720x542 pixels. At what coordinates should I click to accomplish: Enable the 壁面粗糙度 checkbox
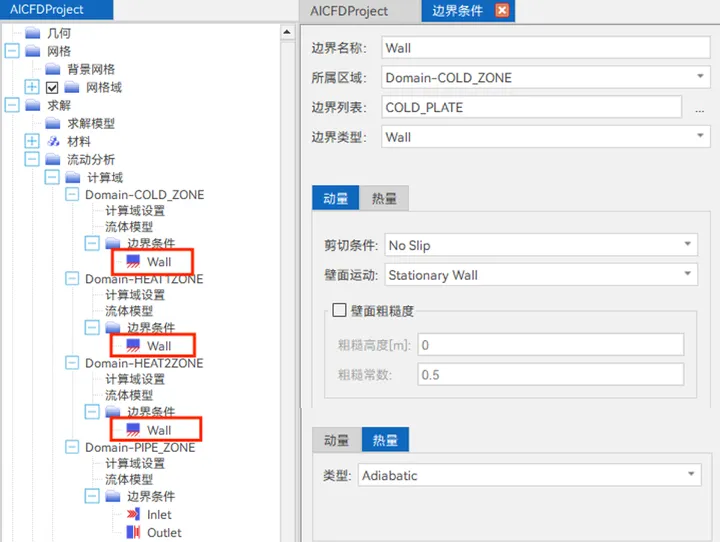339,310
